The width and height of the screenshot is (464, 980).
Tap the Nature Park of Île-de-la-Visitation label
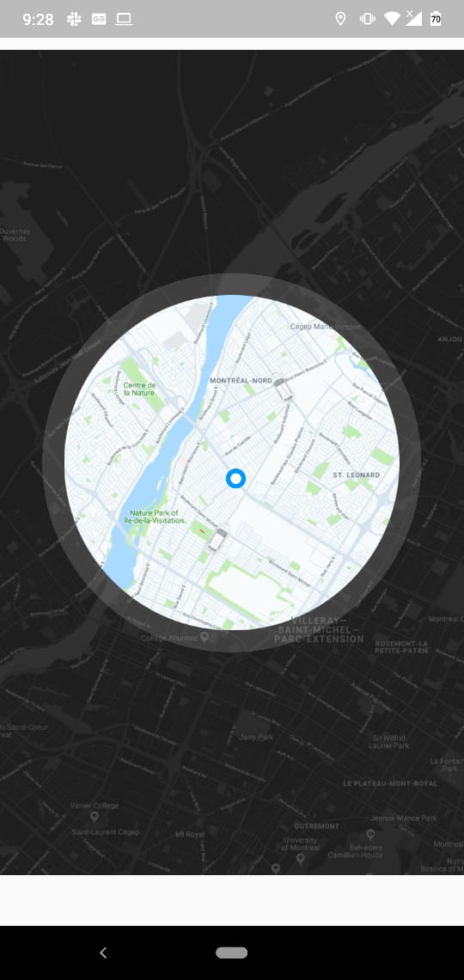(155, 517)
